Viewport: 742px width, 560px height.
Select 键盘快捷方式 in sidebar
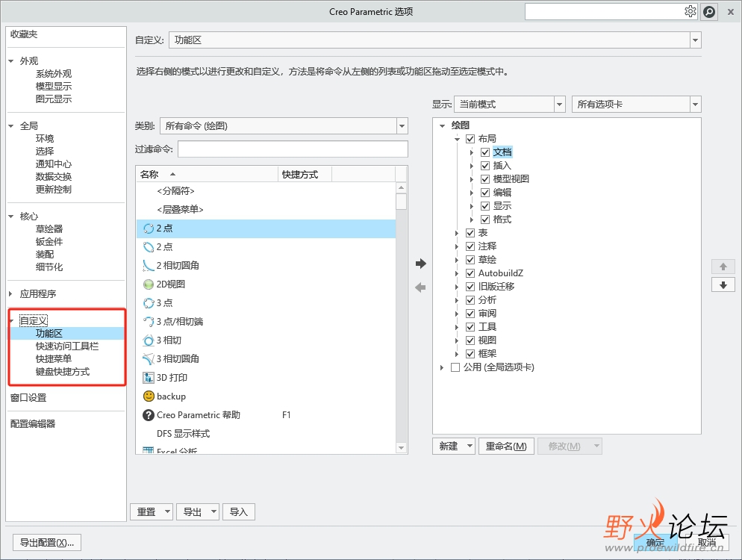tap(63, 372)
